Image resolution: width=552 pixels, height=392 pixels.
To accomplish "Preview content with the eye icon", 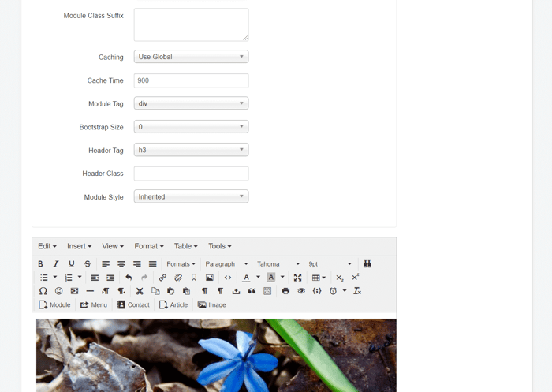I will [x=301, y=291].
